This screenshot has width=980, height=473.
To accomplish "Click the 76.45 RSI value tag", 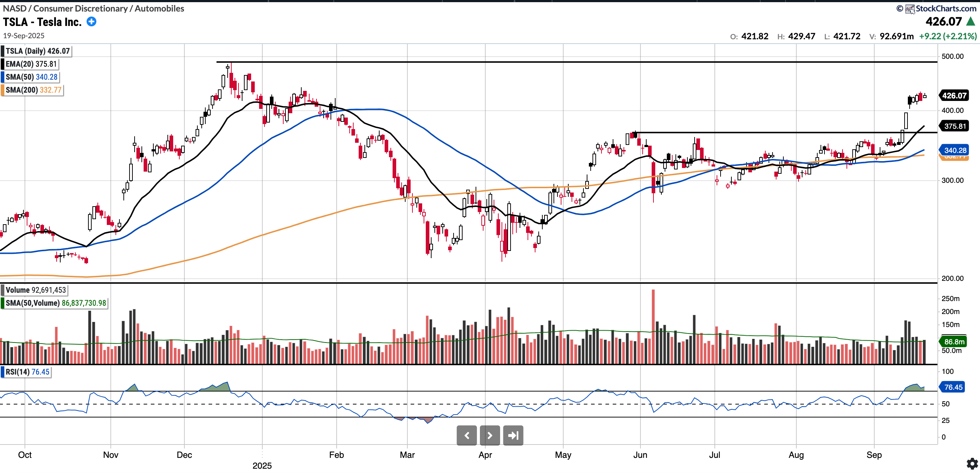I will 953,387.
